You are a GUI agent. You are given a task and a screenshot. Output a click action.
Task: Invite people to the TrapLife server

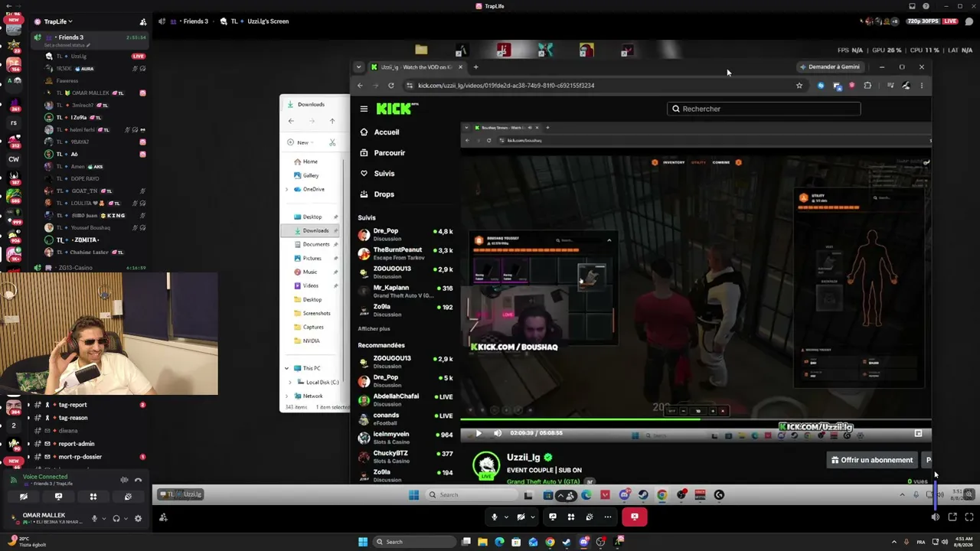(142, 21)
